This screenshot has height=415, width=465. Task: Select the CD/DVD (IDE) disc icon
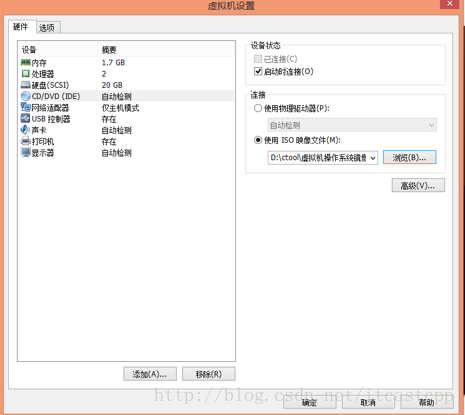coord(25,96)
